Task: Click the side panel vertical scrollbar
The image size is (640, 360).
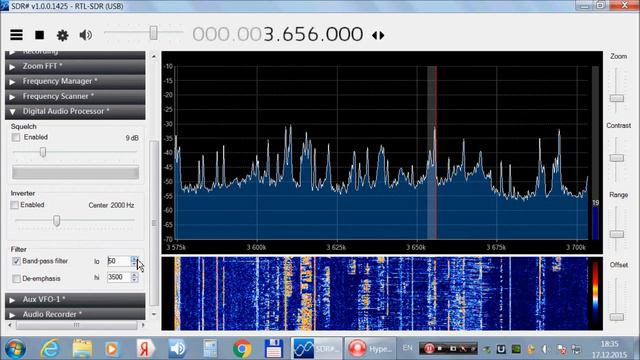Action: (154, 222)
